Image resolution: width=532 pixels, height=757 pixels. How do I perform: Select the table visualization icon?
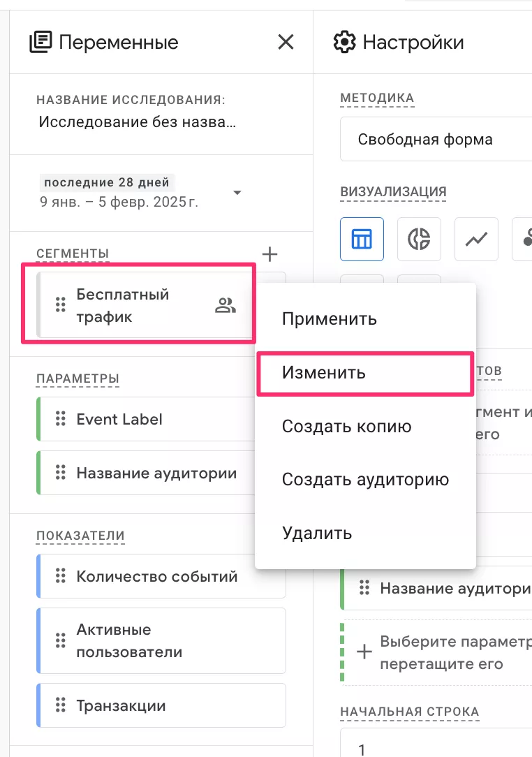(362, 239)
